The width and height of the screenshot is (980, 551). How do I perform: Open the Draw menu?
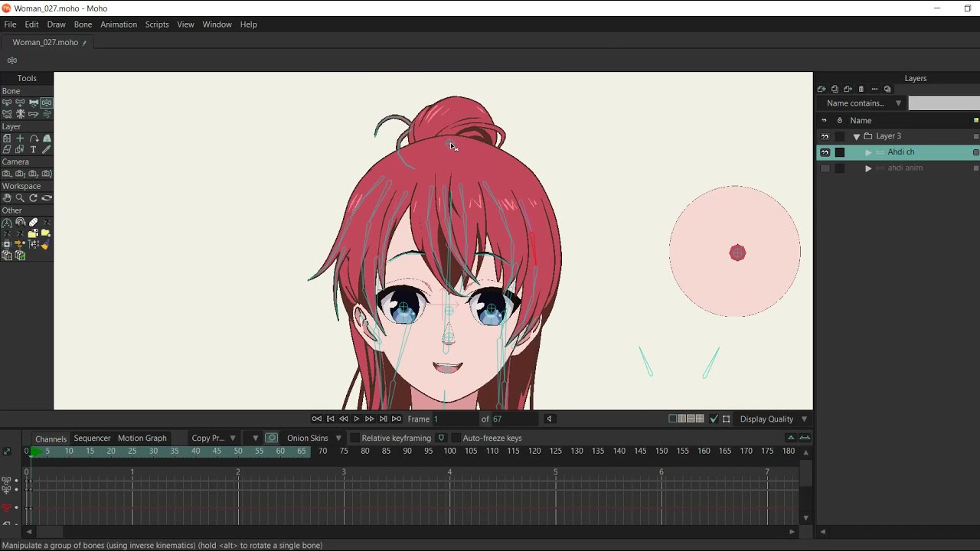56,24
